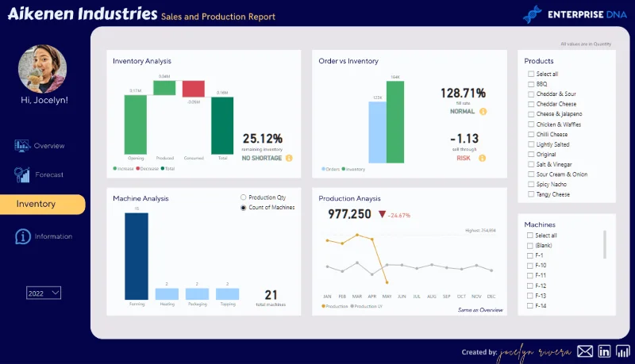Check the F-10 machine checkbox
Image resolution: width=635 pixels, height=364 pixels.
529,266
